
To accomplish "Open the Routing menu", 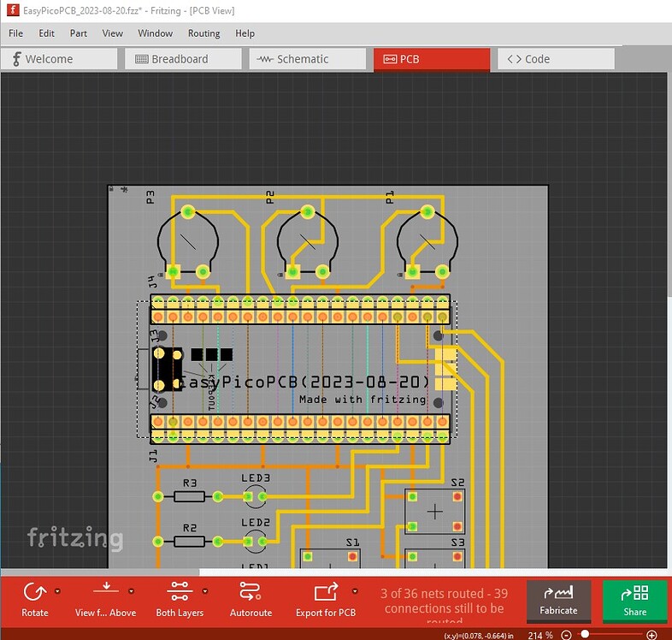I will coord(204,33).
